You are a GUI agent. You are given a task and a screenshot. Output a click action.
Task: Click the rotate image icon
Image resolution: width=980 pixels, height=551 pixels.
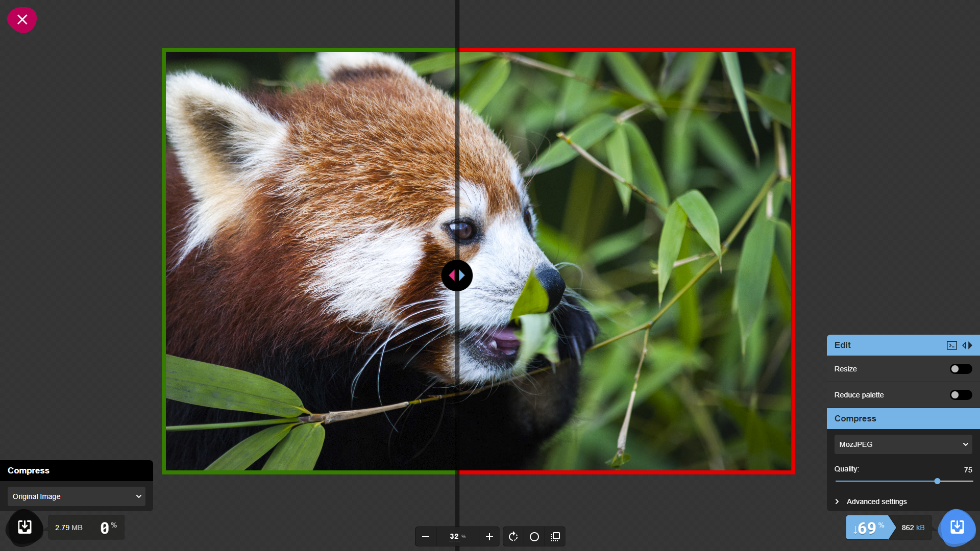513,537
